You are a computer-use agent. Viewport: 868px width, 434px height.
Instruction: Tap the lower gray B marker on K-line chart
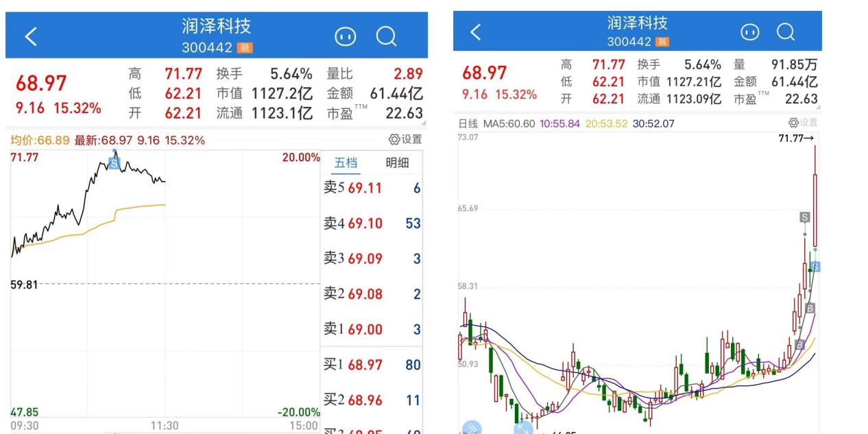tap(799, 344)
